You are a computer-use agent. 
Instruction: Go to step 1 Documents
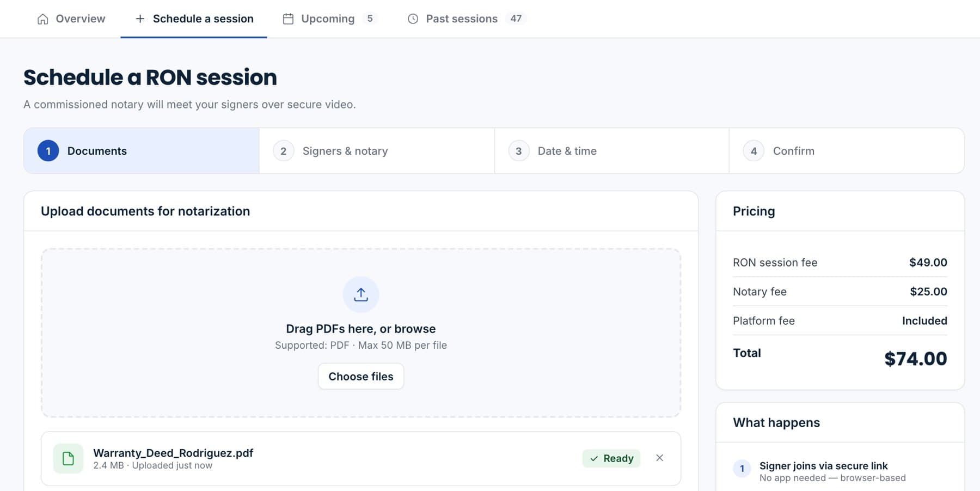(142, 151)
